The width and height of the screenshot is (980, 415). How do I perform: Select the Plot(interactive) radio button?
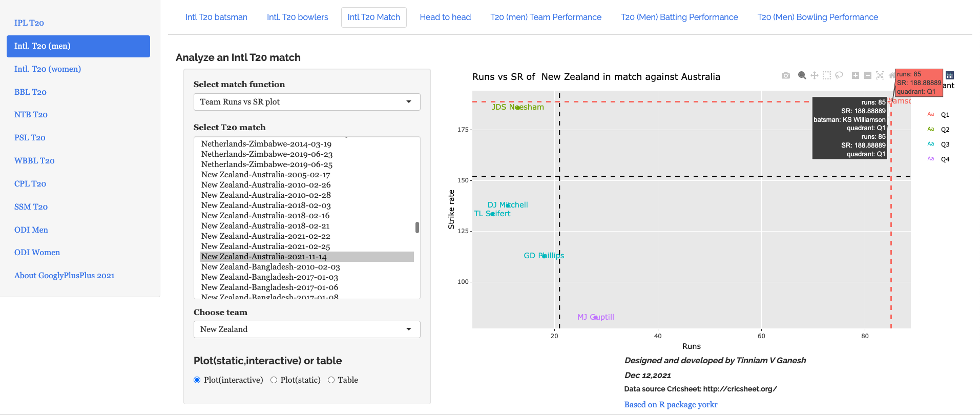pyautogui.click(x=197, y=380)
